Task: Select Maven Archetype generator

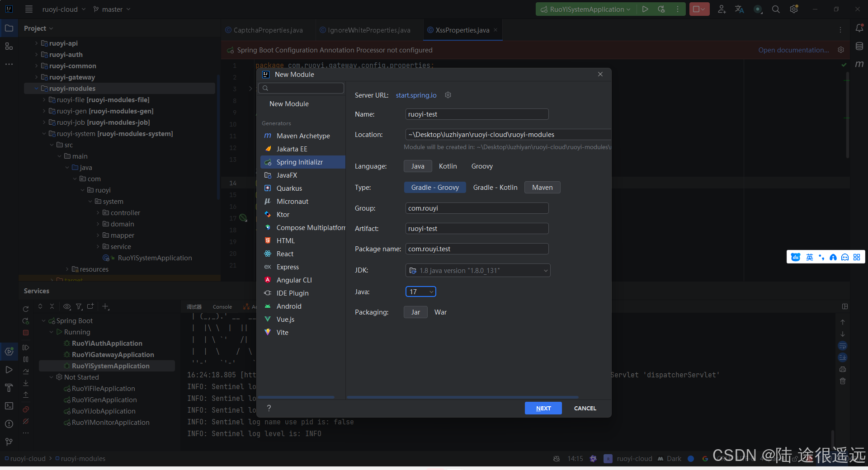Action: click(x=303, y=136)
